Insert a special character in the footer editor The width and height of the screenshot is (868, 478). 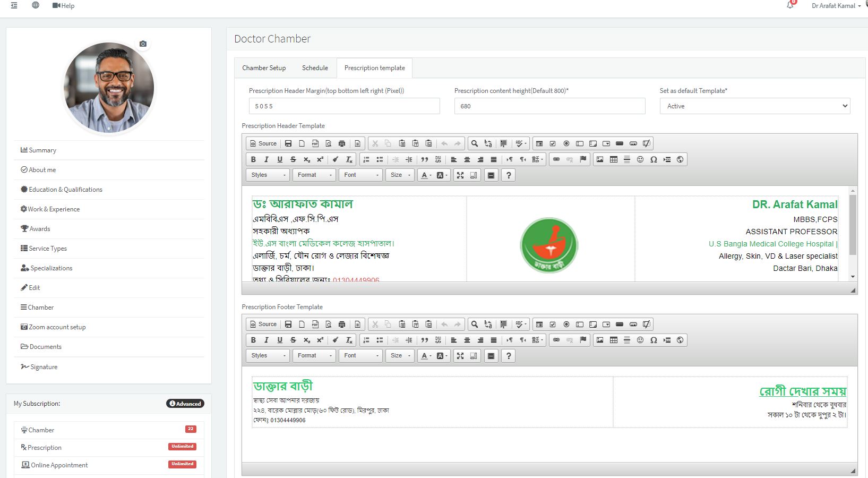[654, 340]
